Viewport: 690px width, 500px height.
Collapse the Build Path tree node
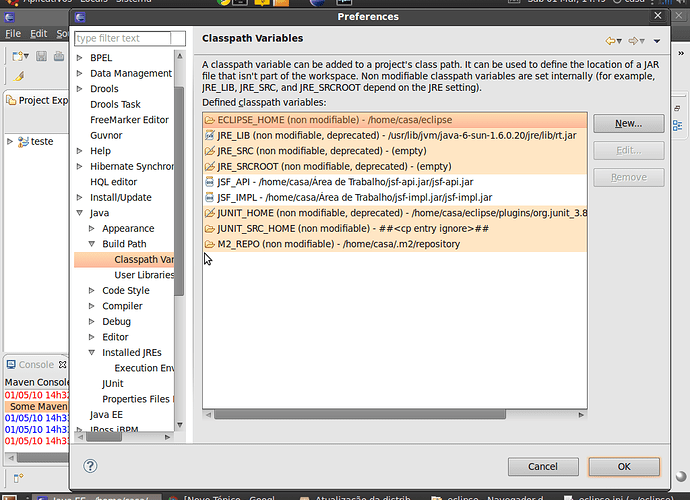click(92, 244)
